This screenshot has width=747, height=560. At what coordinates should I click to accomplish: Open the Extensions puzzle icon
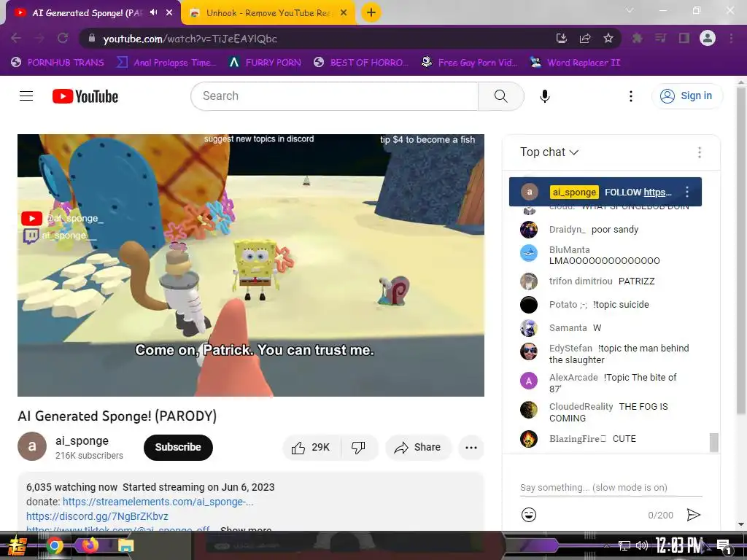pos(637,38)
